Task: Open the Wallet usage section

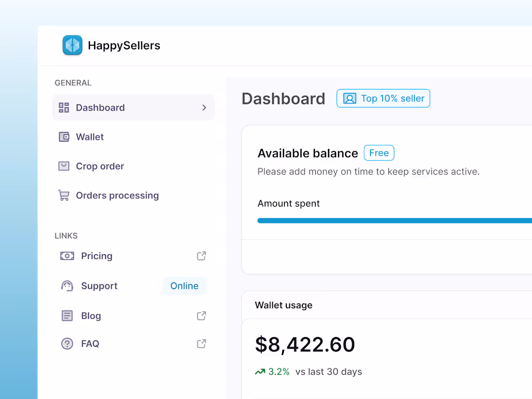Action: point(283,305)
